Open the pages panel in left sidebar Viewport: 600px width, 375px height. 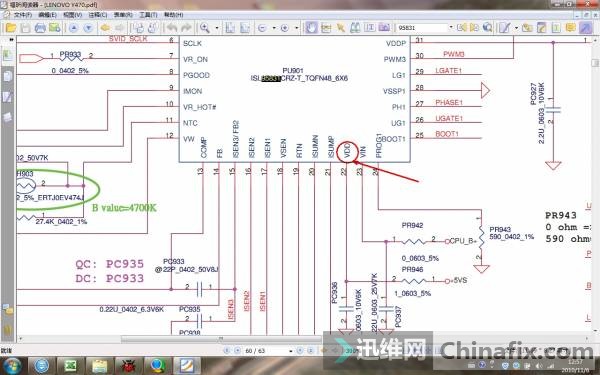click(x=8, y=77)
